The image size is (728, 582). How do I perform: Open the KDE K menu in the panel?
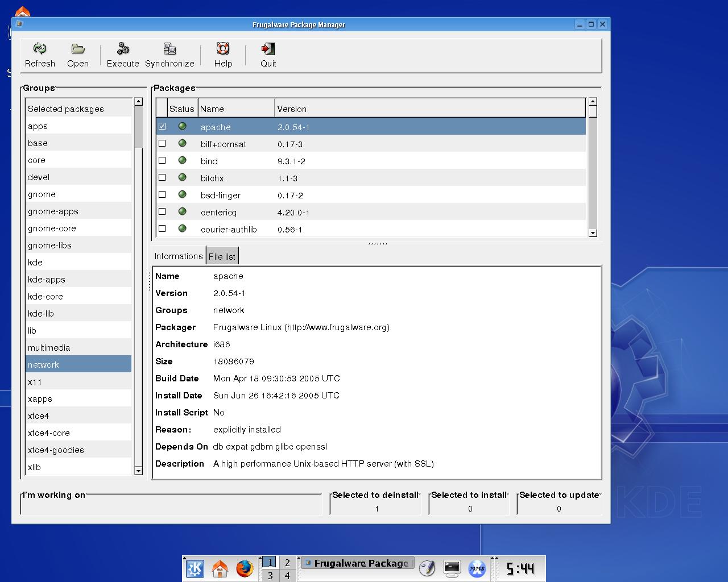click(x=195, y=568)
